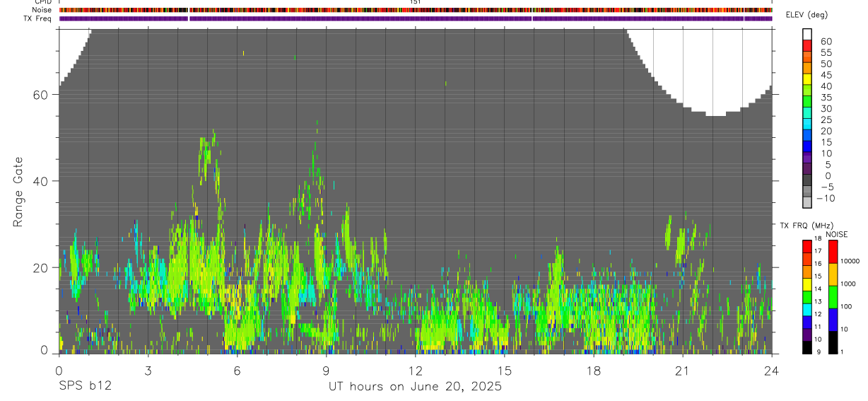Click the 6 tick on the time axis

[237, 371]
